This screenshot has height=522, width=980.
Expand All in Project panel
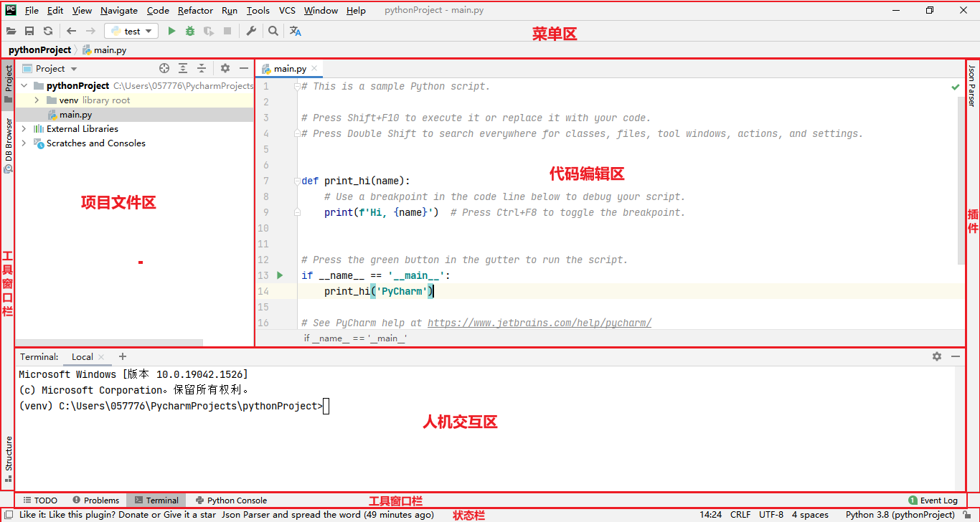(x=182, y=68)
